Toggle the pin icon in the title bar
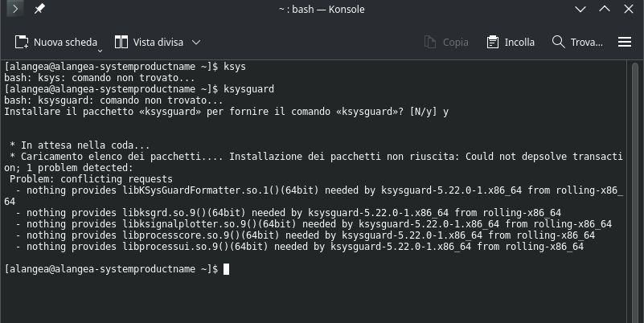This screenshot has width=644, height=323. [x=39, y=9]
